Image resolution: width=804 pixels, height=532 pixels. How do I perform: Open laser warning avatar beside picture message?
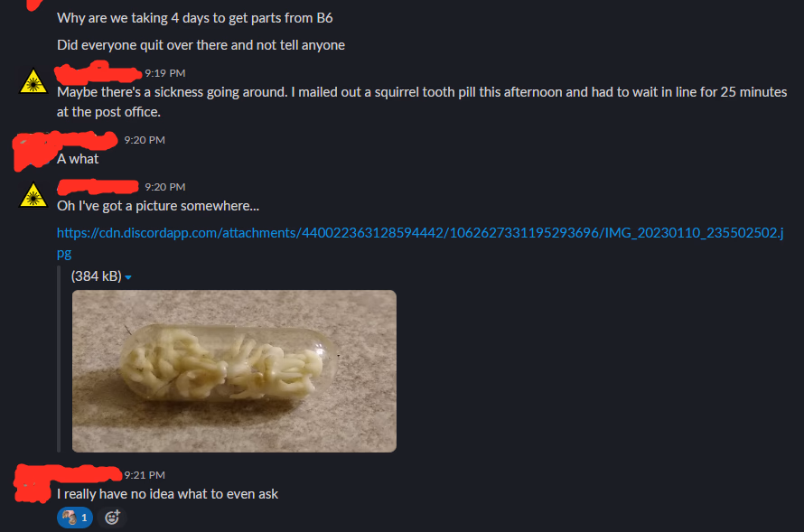(33, 195)
